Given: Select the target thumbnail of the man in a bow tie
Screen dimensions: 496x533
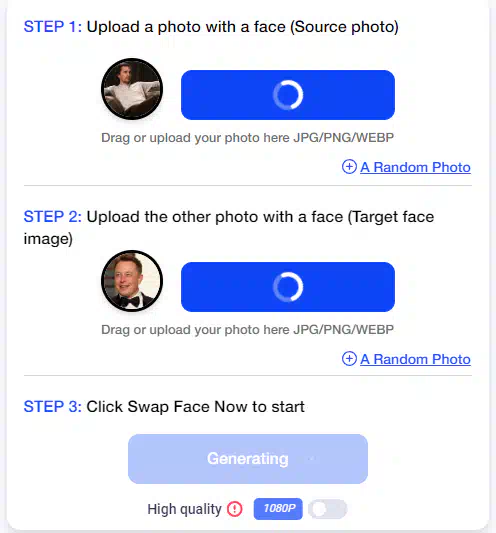Looking at the screenshot, I should [132, 281].
